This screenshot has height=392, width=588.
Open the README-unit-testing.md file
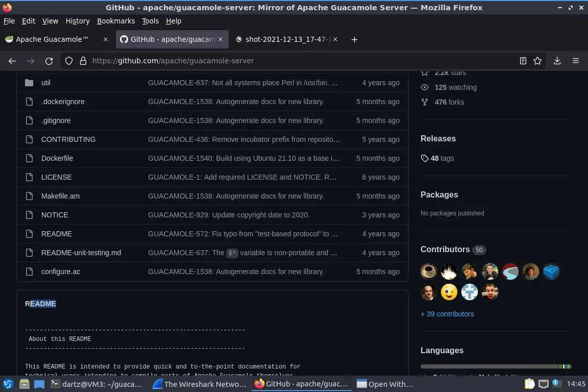[x=81, y=253]
